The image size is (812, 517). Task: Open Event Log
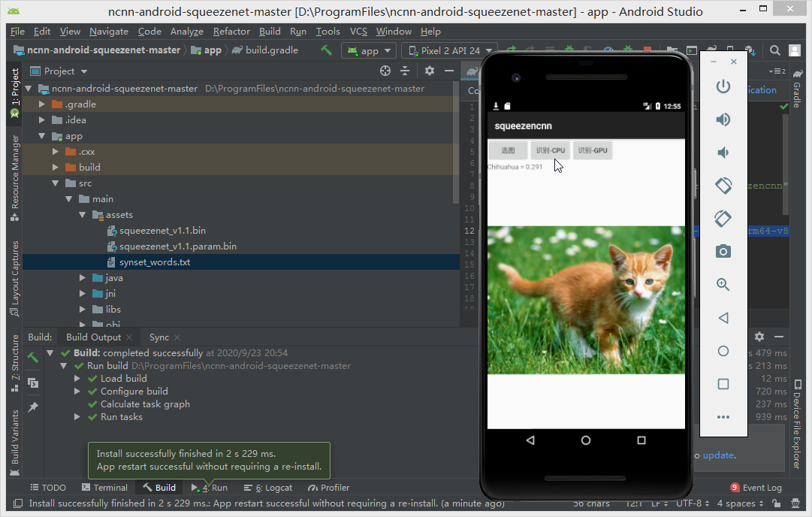click(x=756, y=488)
